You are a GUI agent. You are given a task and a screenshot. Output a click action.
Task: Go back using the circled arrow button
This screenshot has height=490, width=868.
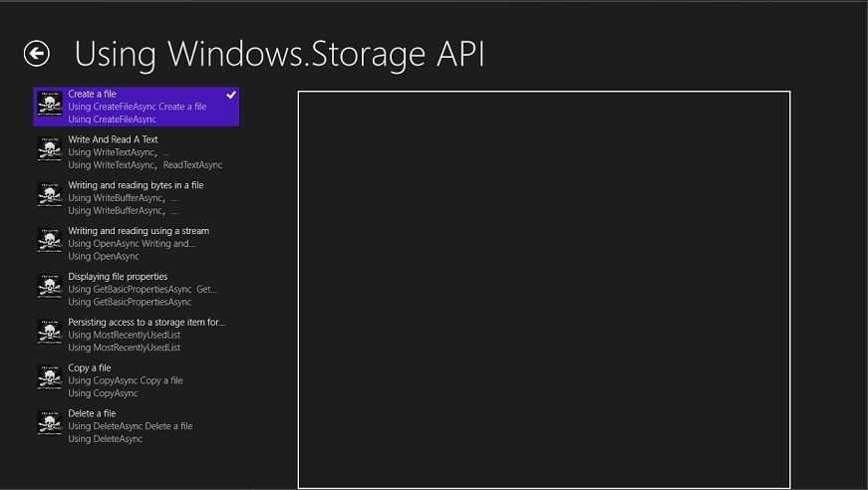click(37, 54)
